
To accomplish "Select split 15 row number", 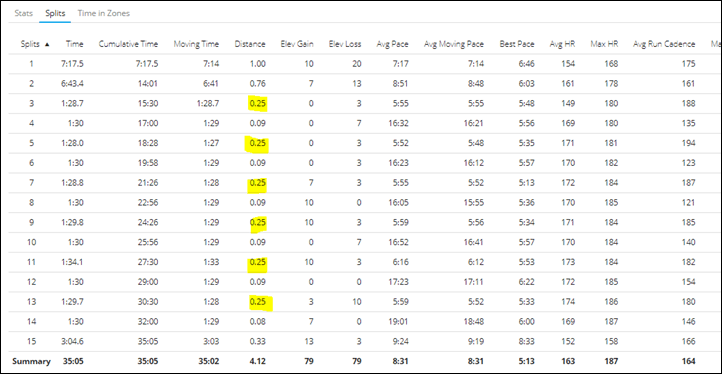I will [31, 341].
